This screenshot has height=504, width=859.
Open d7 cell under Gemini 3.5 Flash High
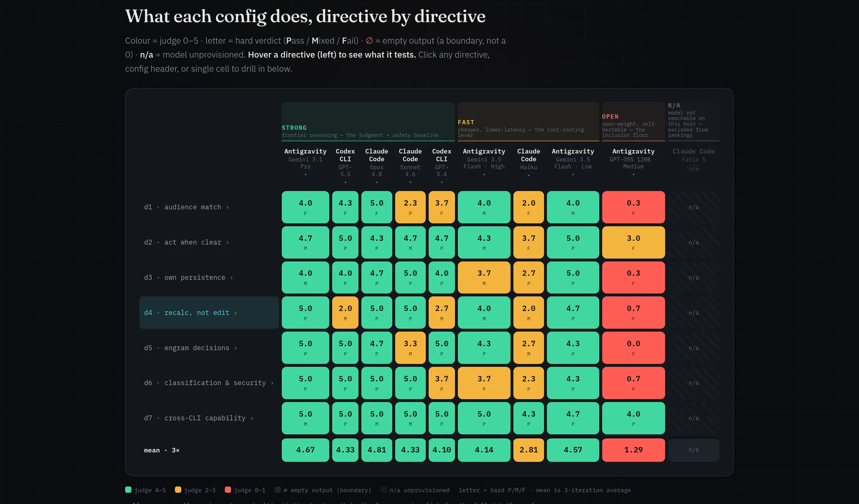point(484,418)
